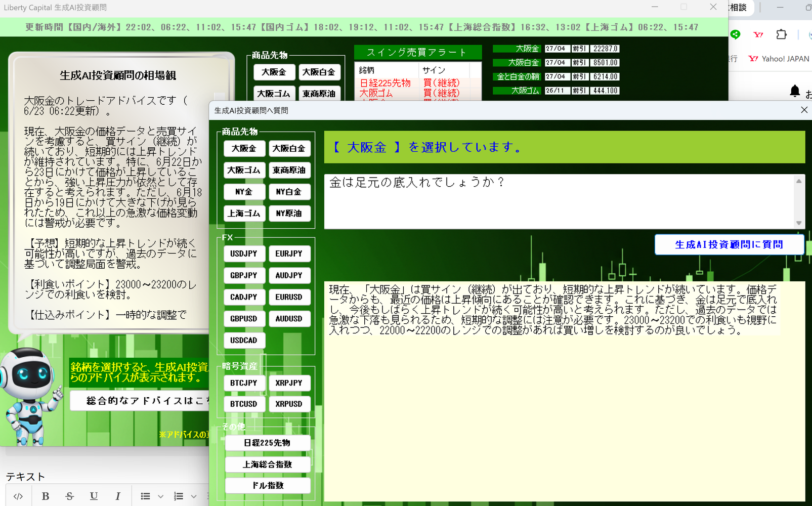
Task: Click the 大阪白金 price value 8501.00
Action: pos(606,63)
